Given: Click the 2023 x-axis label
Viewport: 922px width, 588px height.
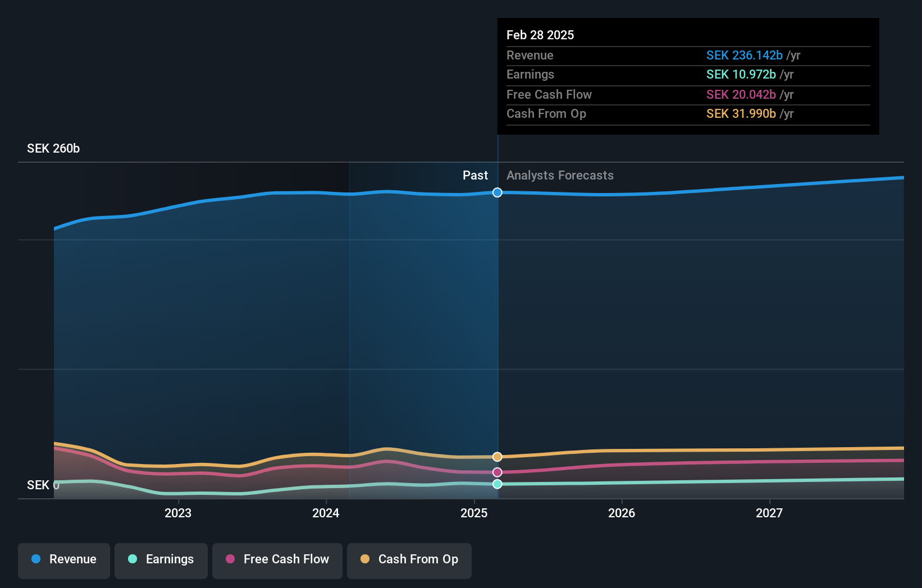Looking at the screenshot, I should pyautogui.click(x=178, y=513).
